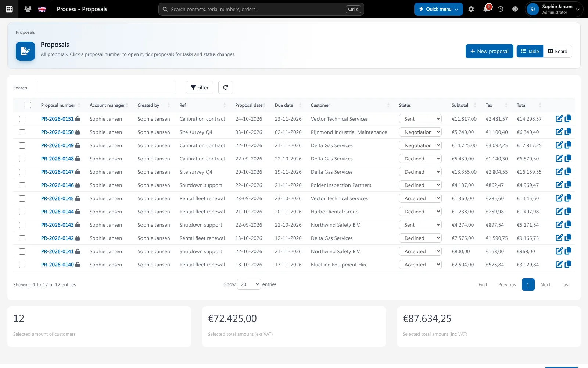
Task: Duplicate proposal PR-2026-0151 via copy icon
Action: click(x=568, y=118)
